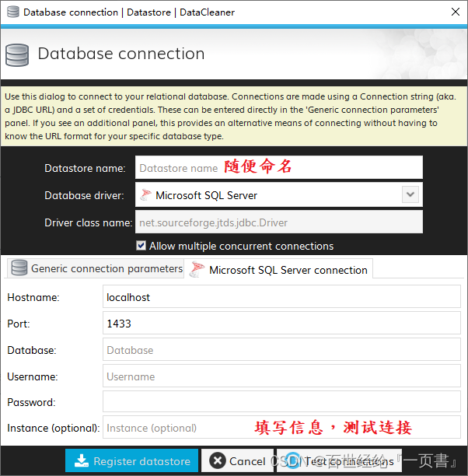Click the 'Port:' label
This screenshot has width=468, height=476.
coord(19,324)
